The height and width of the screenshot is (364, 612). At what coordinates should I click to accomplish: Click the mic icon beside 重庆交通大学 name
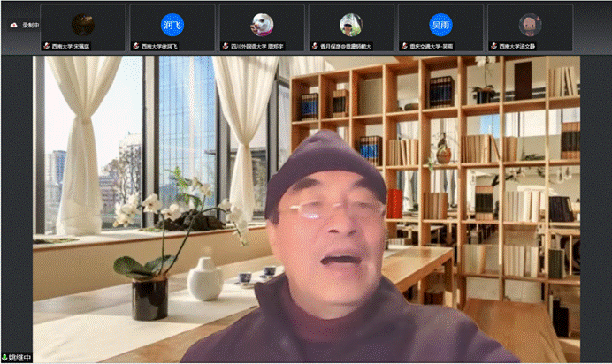click(x=404, y=46)
